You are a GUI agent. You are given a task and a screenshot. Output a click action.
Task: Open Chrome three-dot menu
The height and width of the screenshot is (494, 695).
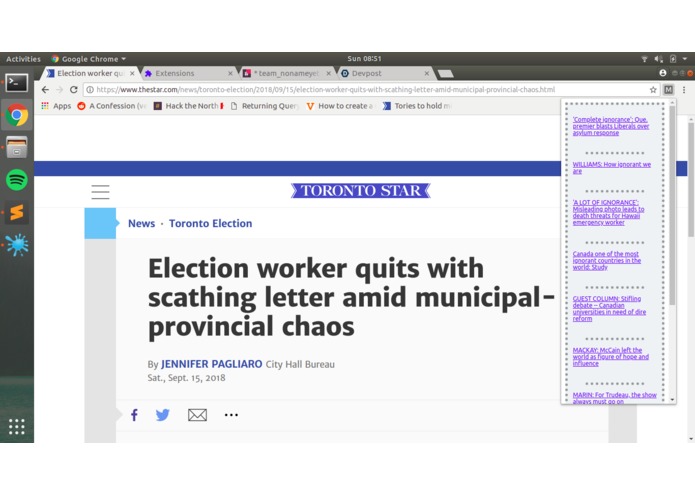point(684,89)
